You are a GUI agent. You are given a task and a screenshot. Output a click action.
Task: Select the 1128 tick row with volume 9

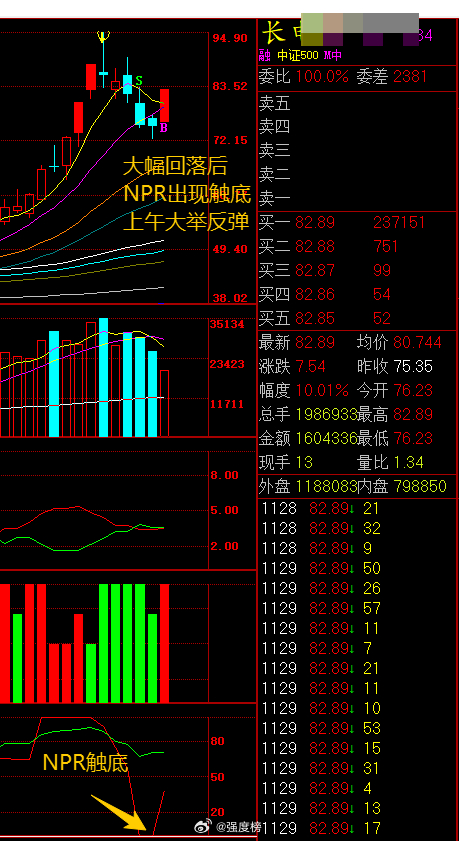click(x=358, y=548)
